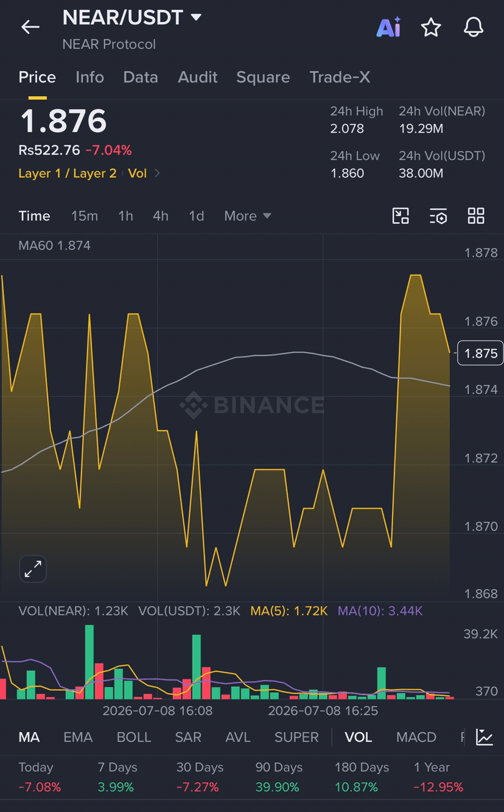504x812 pixels.
Task: Expand the More timeframe dropdown
Action: (x=247, y=216)
